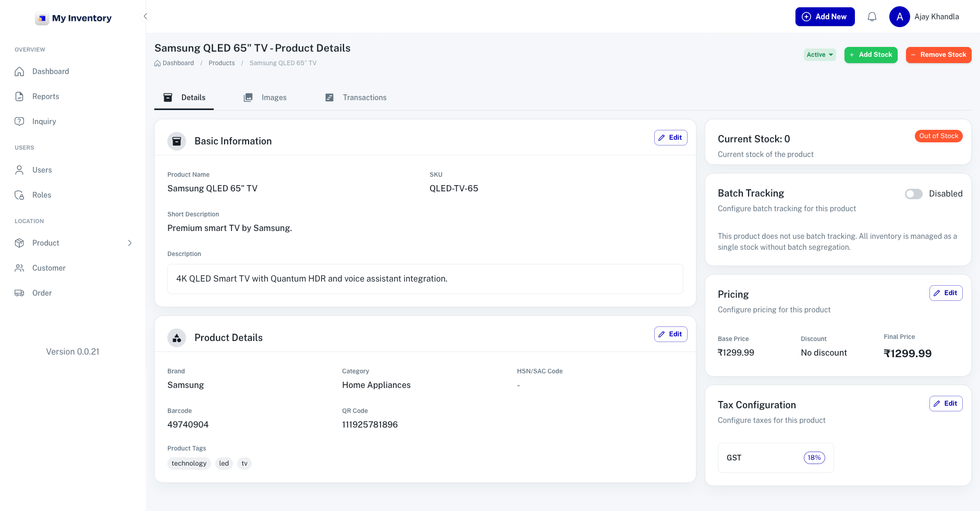The width and height of the screenshot is (980, 511).
Task: Click the Products breadcrumb link
Action: point(222,63)
